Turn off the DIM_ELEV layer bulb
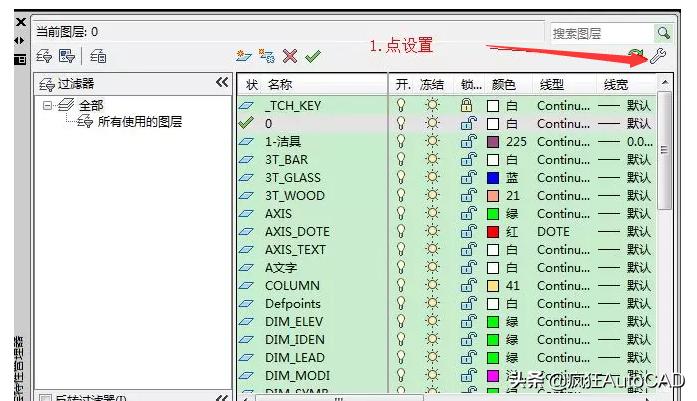This screenshot has height=401, width=697. click(401, 321)
